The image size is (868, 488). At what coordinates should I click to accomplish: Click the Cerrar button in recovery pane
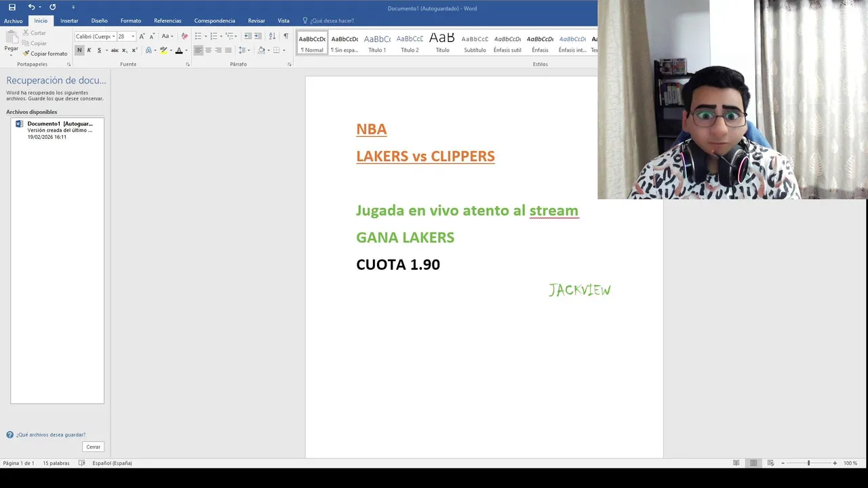(94, 447)
